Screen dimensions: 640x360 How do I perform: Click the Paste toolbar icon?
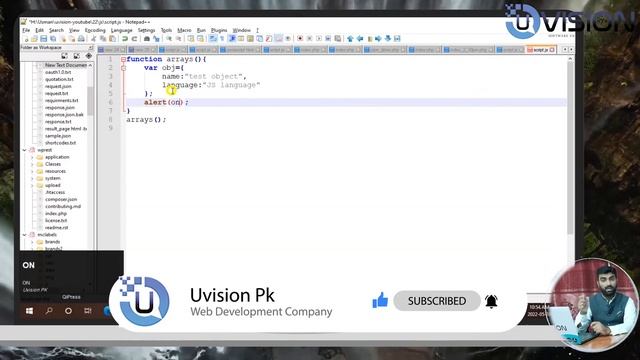point(112,39)
